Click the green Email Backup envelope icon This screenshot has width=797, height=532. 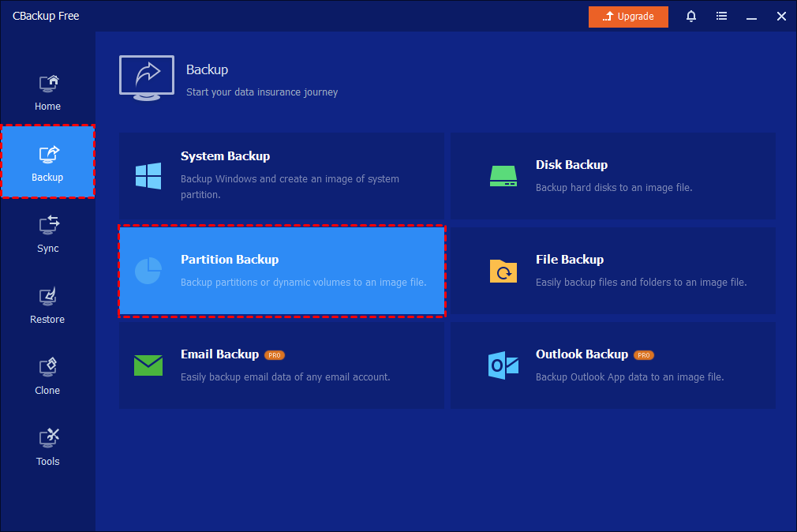[x=148, y=365]
